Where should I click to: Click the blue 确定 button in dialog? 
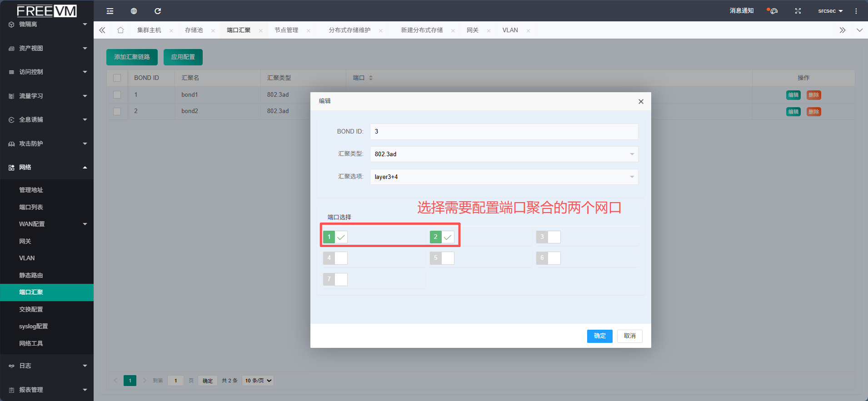(599, 336)
